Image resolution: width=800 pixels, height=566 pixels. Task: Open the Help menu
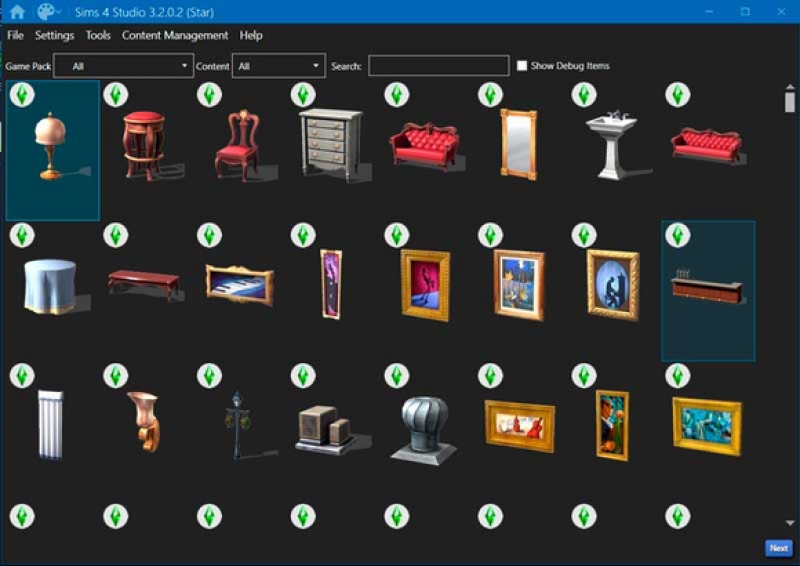click(251, 35)
